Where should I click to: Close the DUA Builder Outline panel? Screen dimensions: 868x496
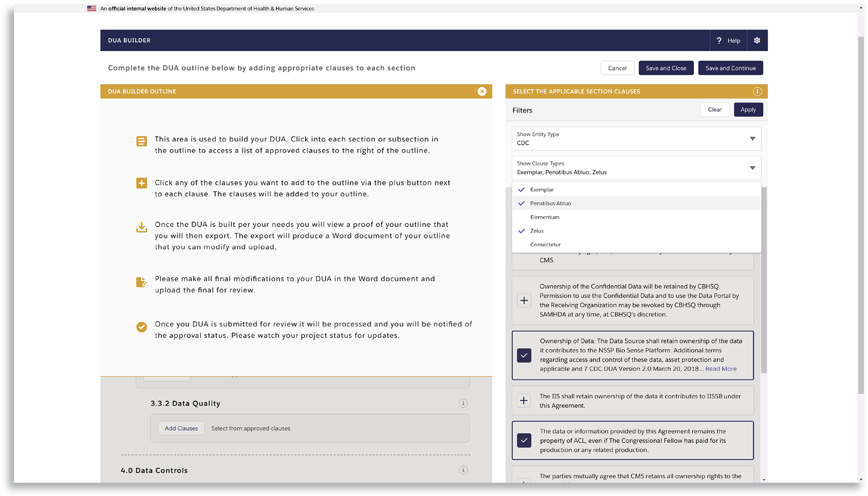click(482, 91)
